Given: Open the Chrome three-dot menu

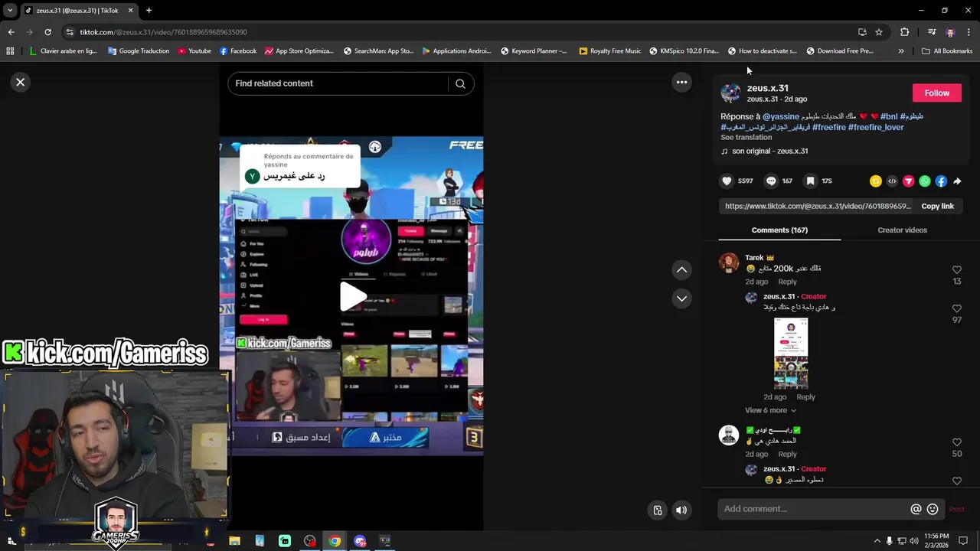Looking at the screenshot, I should tap(969, 32).
